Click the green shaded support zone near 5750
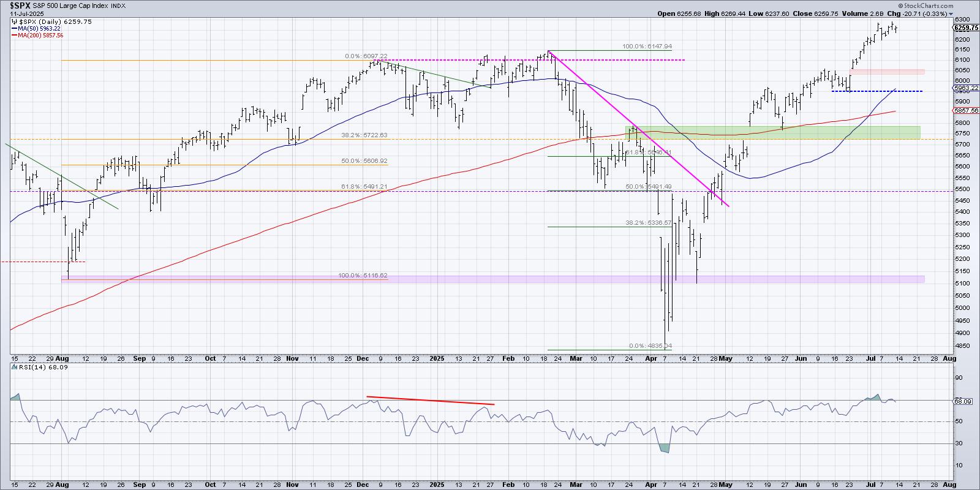Viewport: 980px width, 490px height. click(x=772, y=132)
